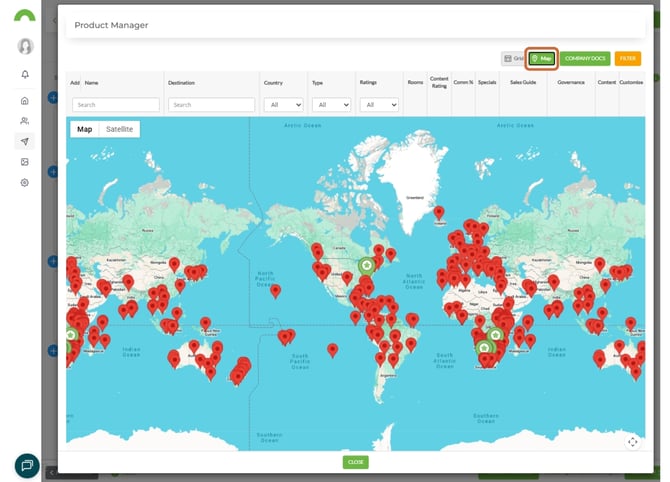Open the settings gear sidebar icon

click(x=25, y=182)
